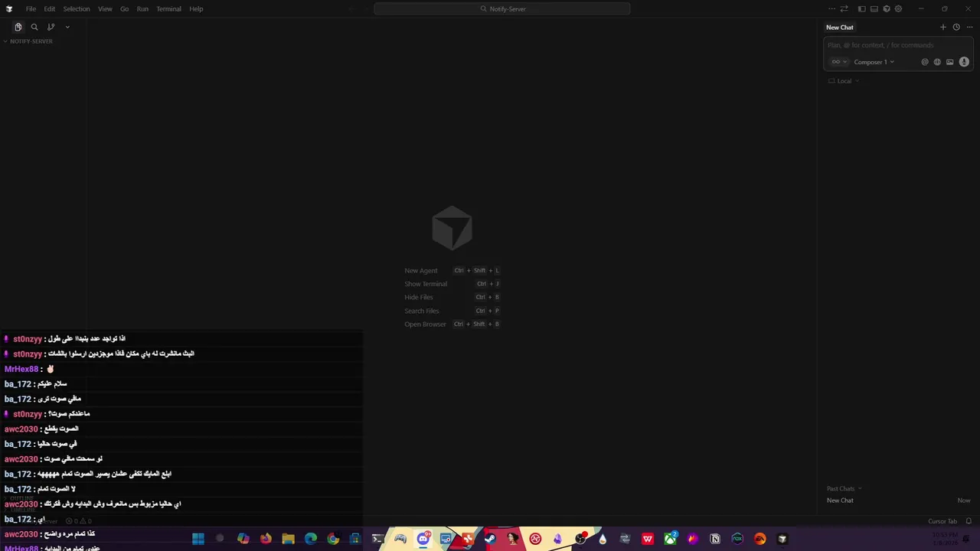Viewport: 980px width, 551px height.
Task: Open chat panel more actions ellipsis
Action: coord(969,27)
